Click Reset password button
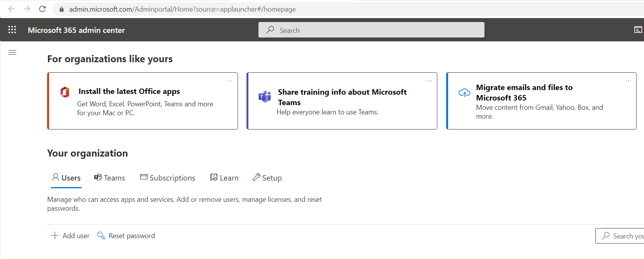Viewport: 644px width, 259px height. tap(126, 236)
